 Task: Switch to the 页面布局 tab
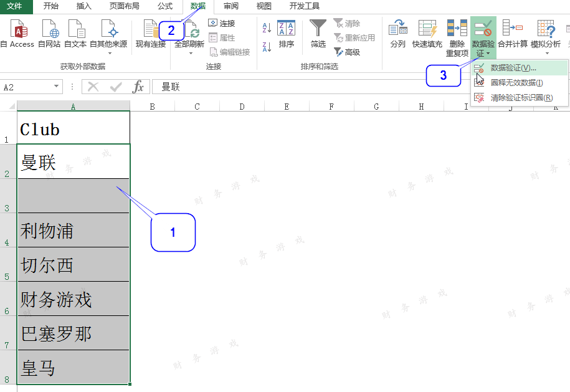(125, 6)
